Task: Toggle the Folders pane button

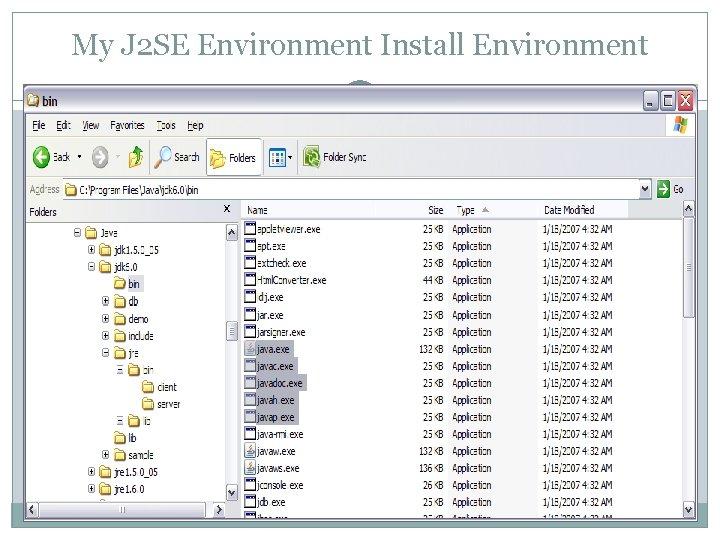Action: click(x=232, y=157)
